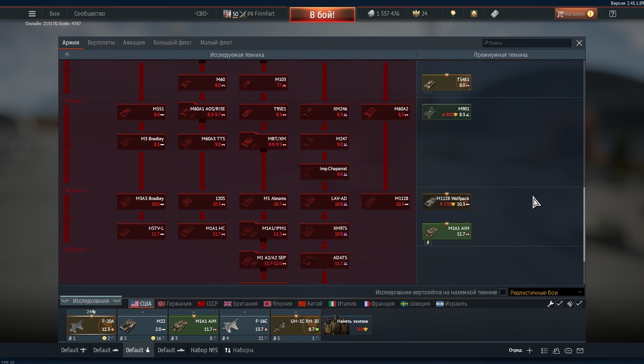Select the USSR flag nation
This screenshot has height=364, width=644.
(207, 304)
